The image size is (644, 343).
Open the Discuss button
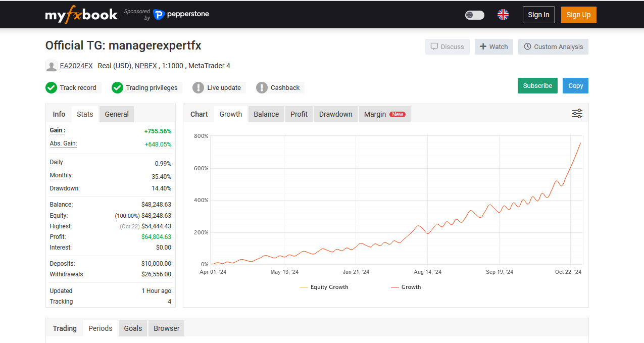coord(448,46)
